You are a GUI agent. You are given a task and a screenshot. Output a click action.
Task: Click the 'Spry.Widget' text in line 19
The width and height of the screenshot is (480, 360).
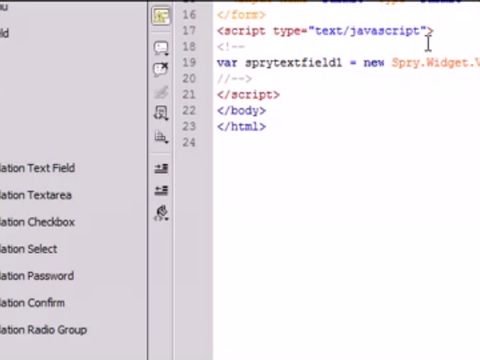click(430, 63)
